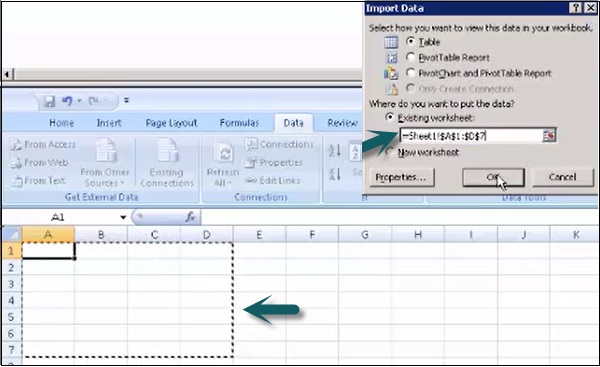
Task: Select Only Create Connection radio option
Action: tap(411, 88)
